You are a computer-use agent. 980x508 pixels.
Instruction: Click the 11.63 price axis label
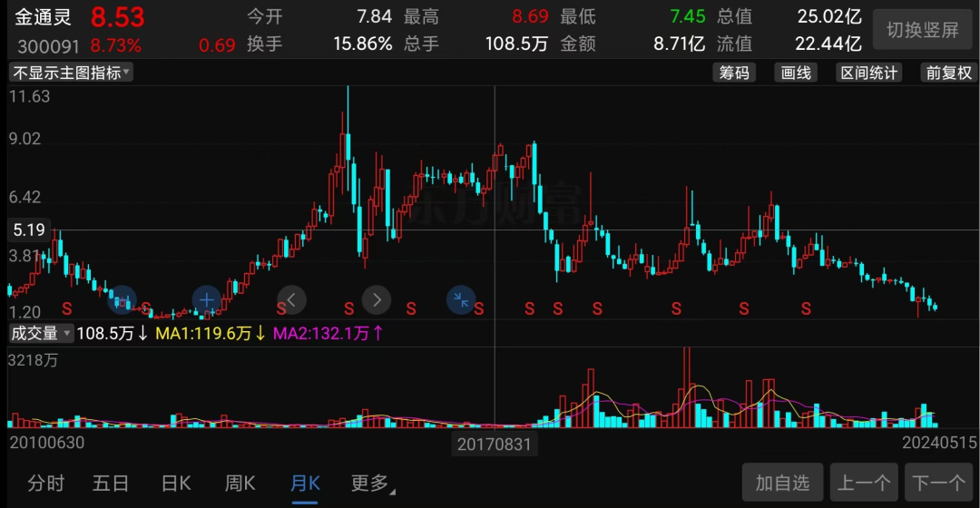pyautogui.click(x=29, y=96)
